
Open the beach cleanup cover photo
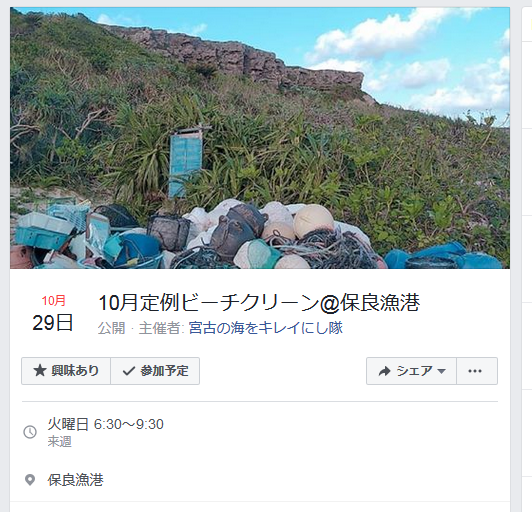(x=260, y=138)
